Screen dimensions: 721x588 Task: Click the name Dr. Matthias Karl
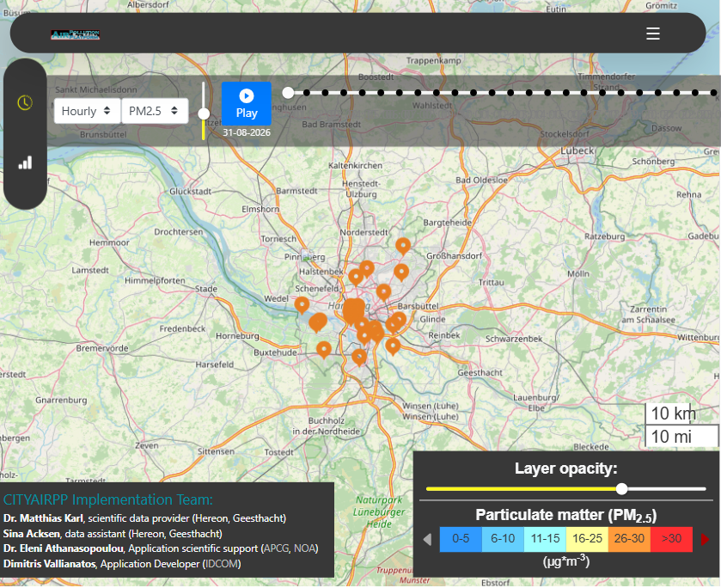click(x=43, y=518)
